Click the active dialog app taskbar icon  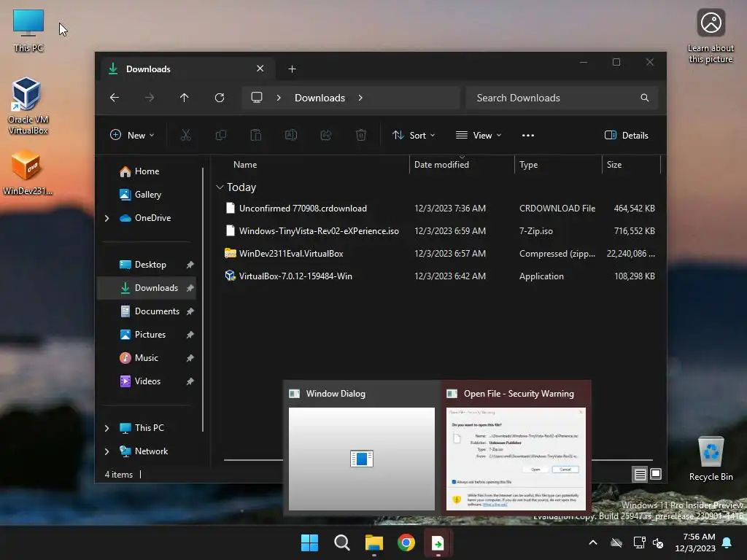(x=438, y=542)
